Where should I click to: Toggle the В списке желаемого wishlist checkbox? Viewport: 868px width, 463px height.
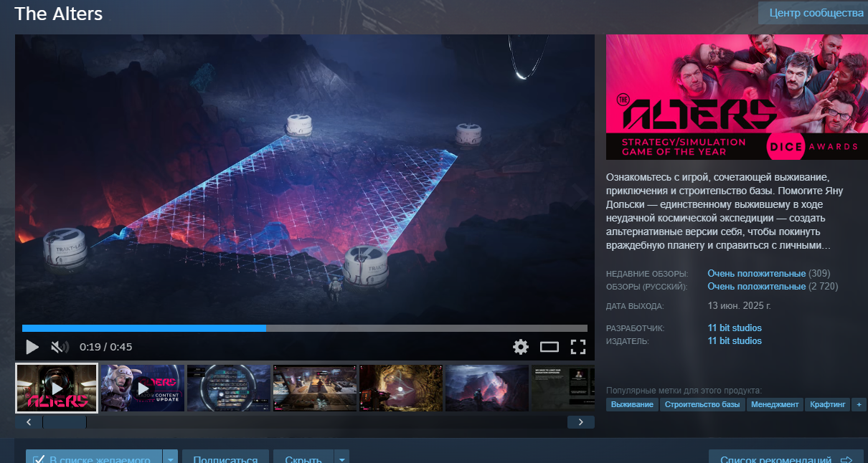coord(39,459)
